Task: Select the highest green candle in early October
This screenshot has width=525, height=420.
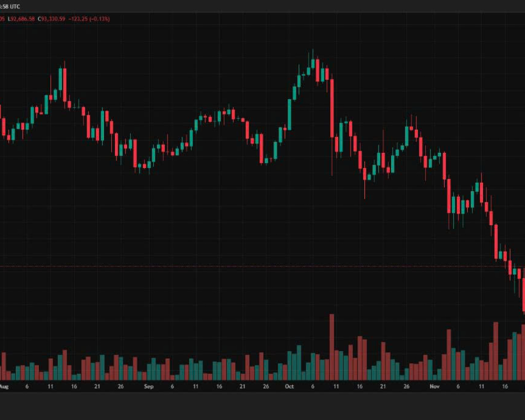Action: 312,64
